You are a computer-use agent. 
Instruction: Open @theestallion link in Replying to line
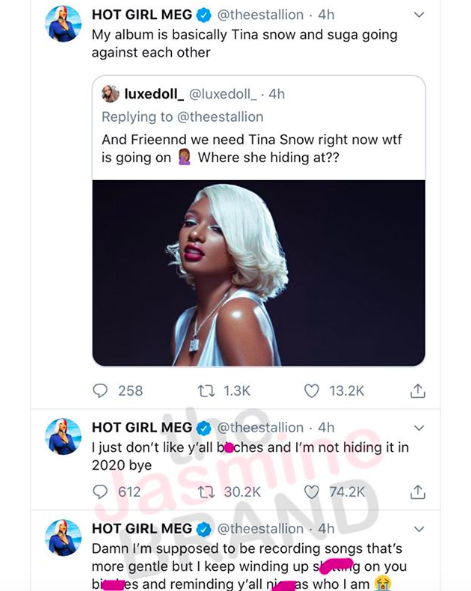coord(220,117)
